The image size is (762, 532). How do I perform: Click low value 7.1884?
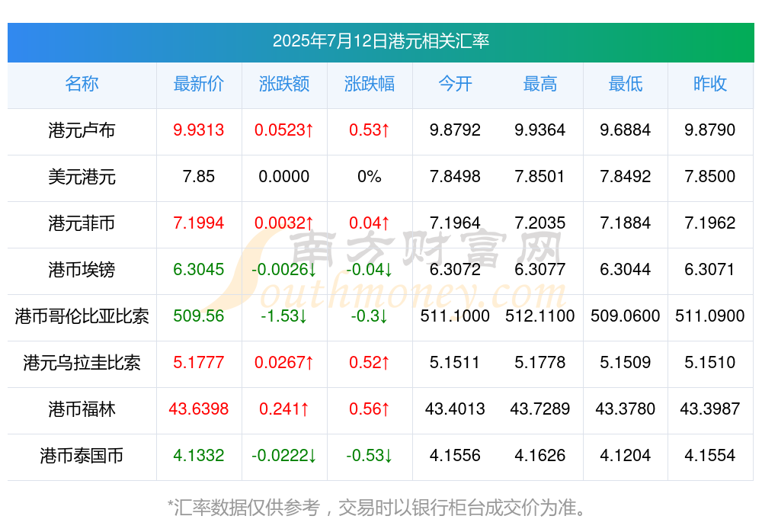pos(626,223)
